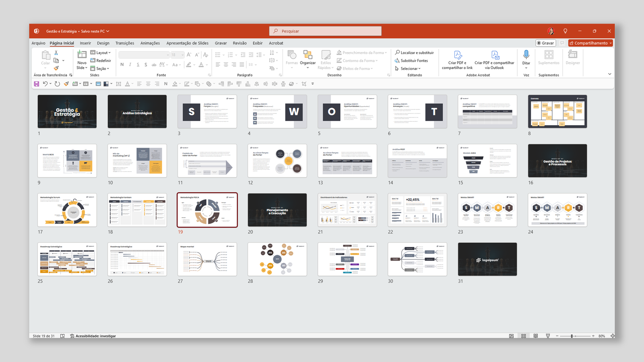Click the user account avatar
The height and width of the screenshot is (362, 644).
coord(551,31)
